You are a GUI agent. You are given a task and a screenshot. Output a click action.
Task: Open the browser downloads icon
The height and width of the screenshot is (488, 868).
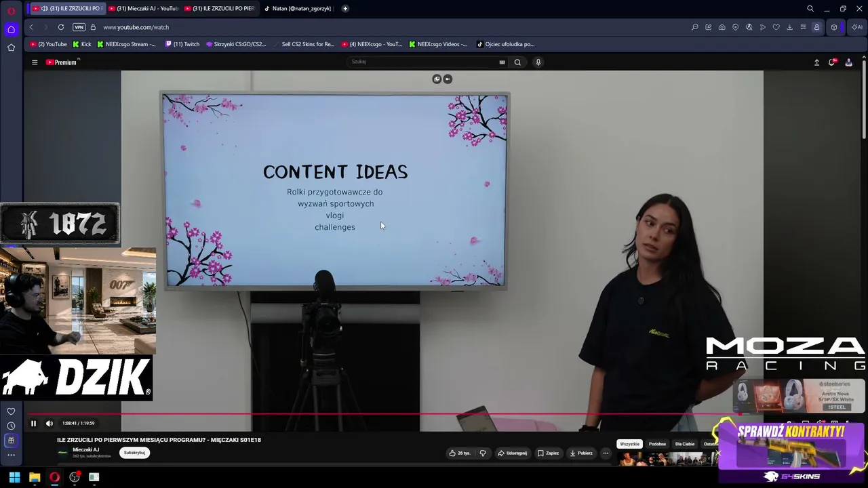coord(790,27)
